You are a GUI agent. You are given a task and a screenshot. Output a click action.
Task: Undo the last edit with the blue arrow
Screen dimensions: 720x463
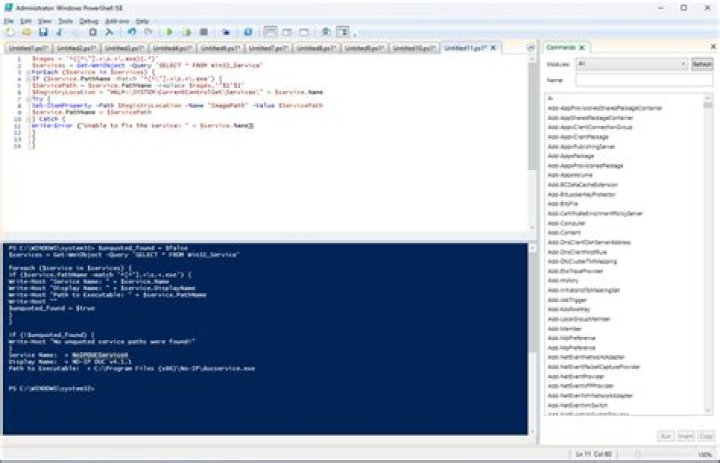pyautogui.click(x=132, y=32)
